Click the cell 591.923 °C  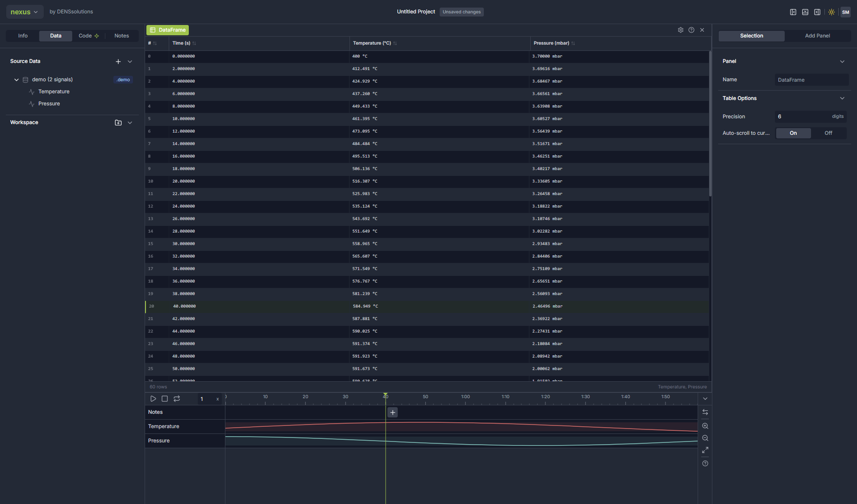[x=365, y=356]
